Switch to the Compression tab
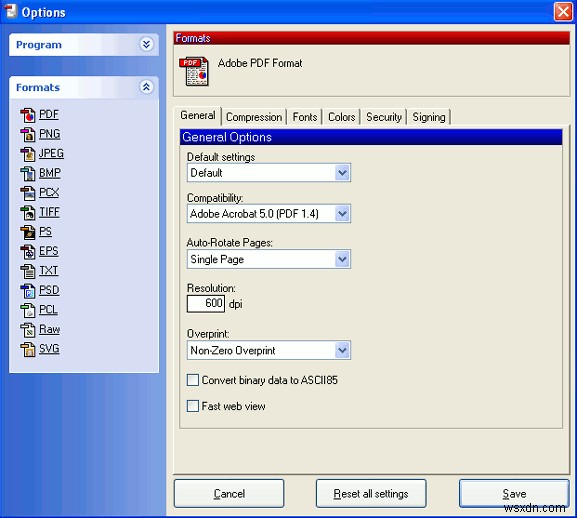The image size is (577, 518). [x=254, y=117]
